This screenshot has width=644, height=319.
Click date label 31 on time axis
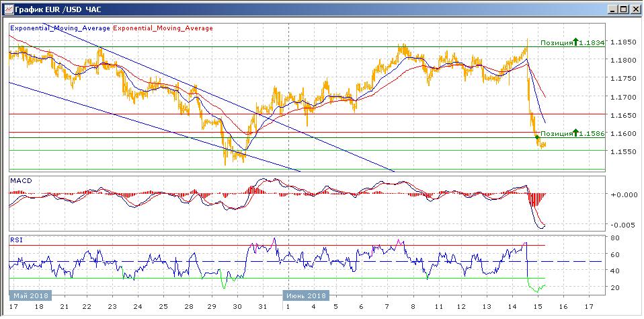point(263,307)
